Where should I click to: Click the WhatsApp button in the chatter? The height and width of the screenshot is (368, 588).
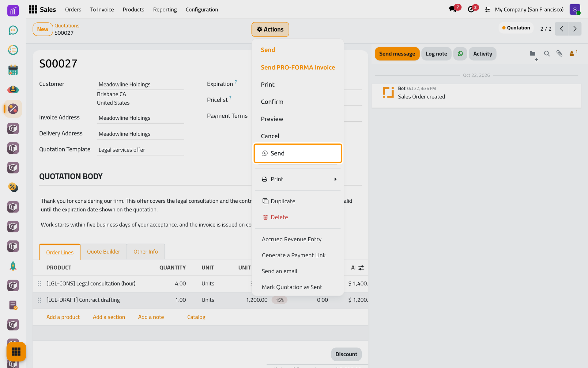460,54
